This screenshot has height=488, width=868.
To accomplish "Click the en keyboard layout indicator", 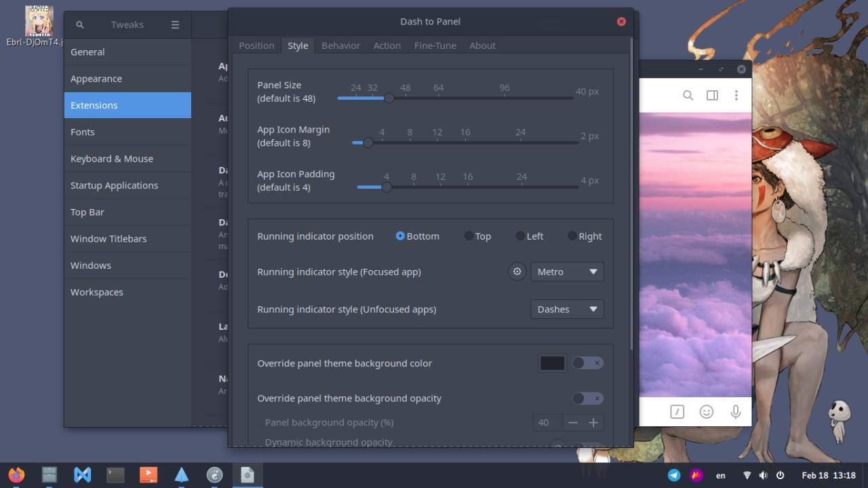I will point(720,475).
